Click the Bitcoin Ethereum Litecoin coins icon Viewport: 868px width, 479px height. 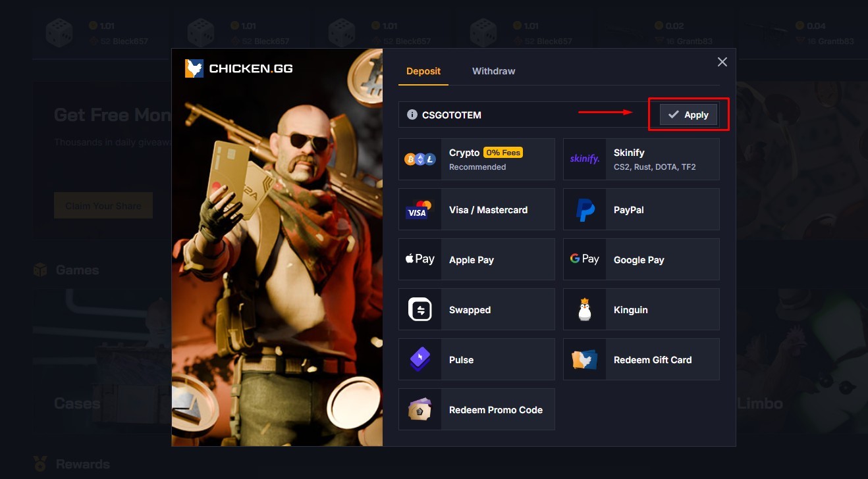[x=420, y=159]
